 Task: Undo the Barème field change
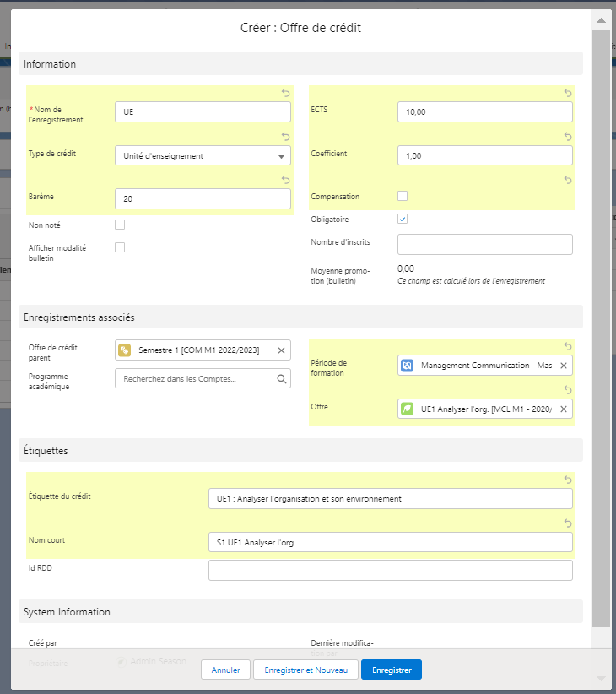click(285, 179)
